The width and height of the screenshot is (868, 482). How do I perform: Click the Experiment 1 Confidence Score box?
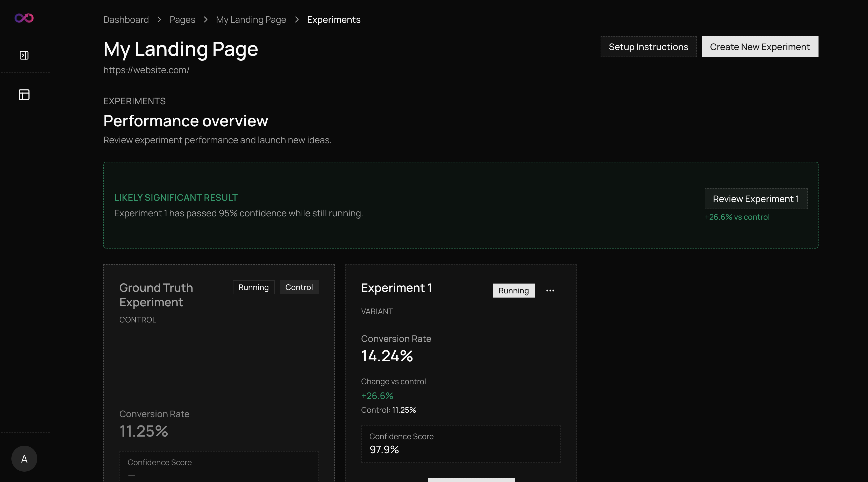[460, 444]
